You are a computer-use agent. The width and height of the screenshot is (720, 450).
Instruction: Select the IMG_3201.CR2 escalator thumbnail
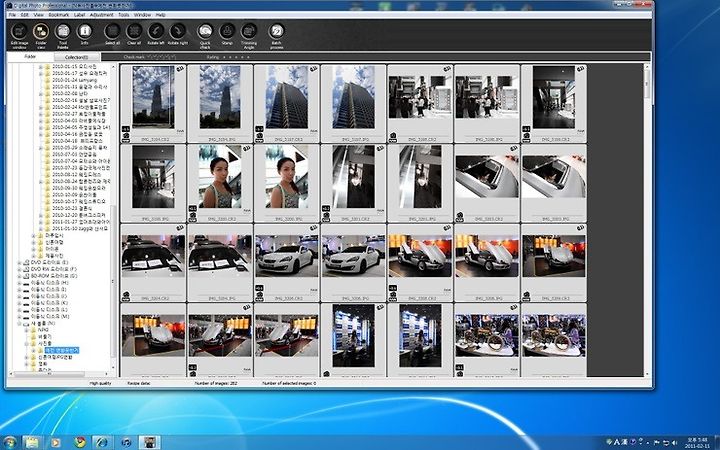[353, 183]
